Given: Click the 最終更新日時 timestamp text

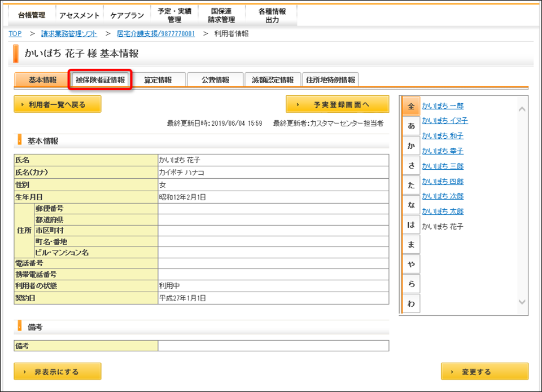Looking at the screenshot, I should tap(215, 124).
